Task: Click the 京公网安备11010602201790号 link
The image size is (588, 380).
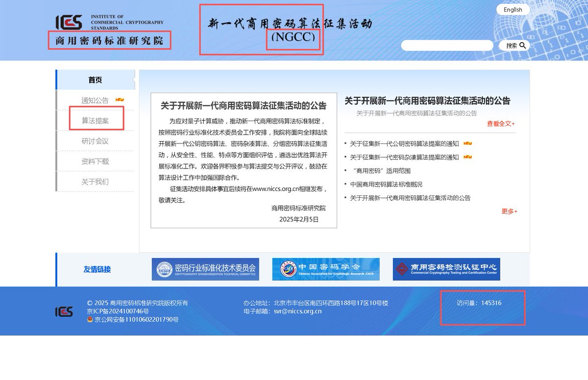Action: click(x=136, y=320)
